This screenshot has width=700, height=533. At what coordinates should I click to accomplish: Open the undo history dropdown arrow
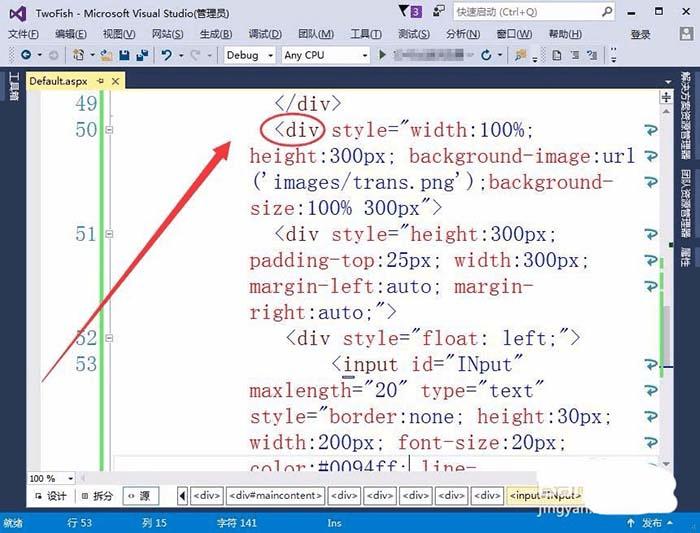coord(181,55)
